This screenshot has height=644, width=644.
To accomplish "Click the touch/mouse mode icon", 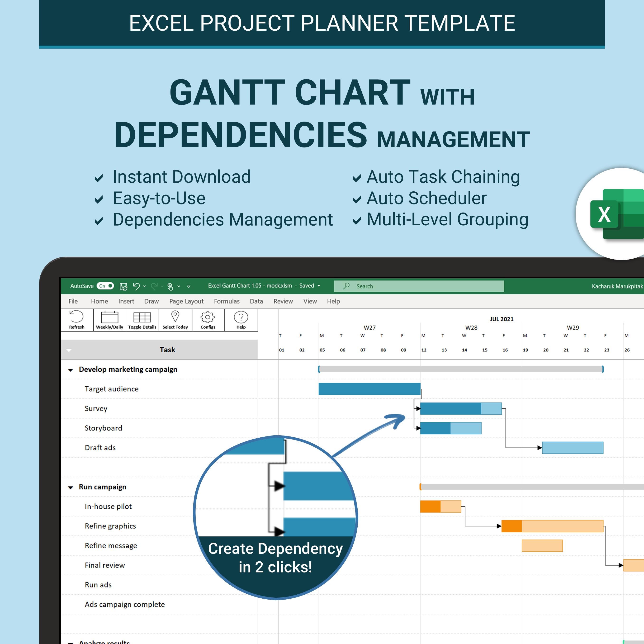I will pos(171,286).
